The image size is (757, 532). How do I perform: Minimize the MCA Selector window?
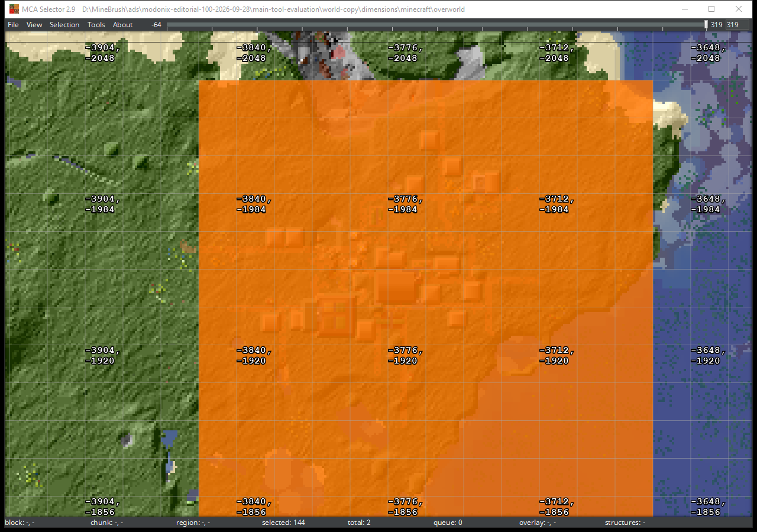(x=685, y=9)
